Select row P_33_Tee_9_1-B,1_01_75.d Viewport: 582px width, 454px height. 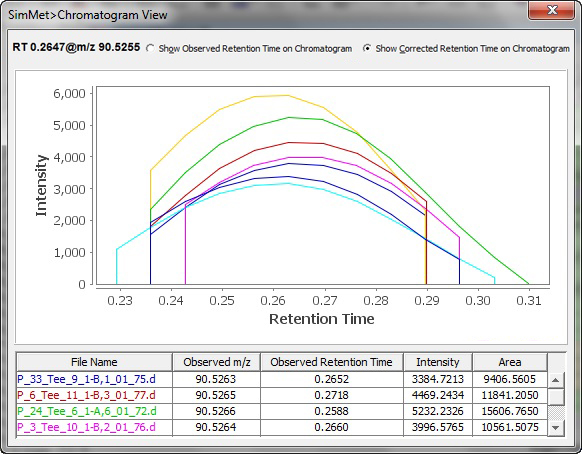tap(282, 379)
